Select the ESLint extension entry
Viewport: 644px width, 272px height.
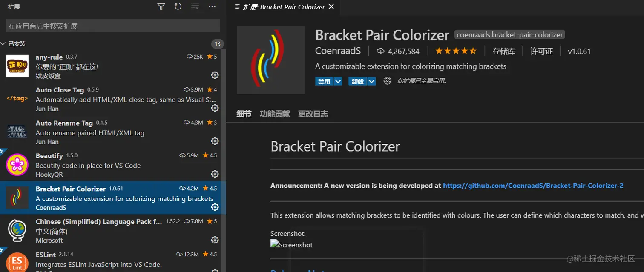113,260
